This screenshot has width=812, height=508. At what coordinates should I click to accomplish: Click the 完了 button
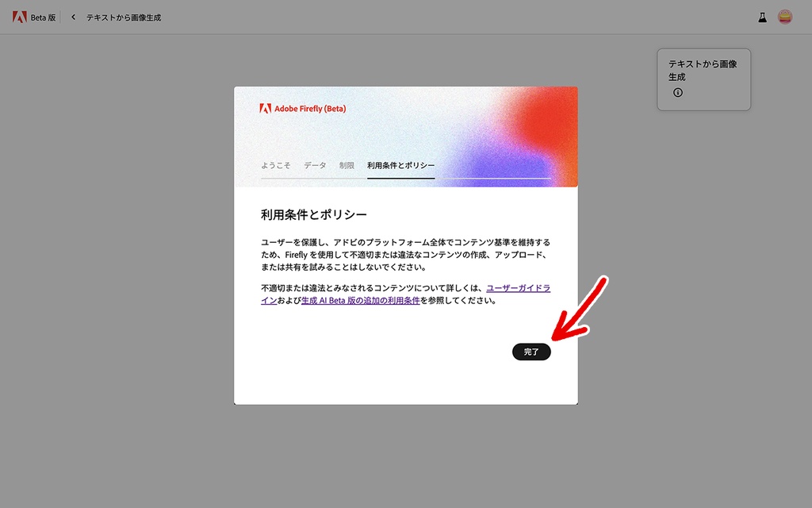tap(531, 352)
